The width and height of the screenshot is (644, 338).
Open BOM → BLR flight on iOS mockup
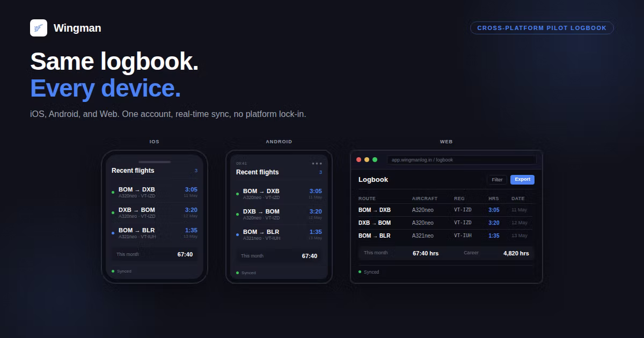click(x=155, y=233)
